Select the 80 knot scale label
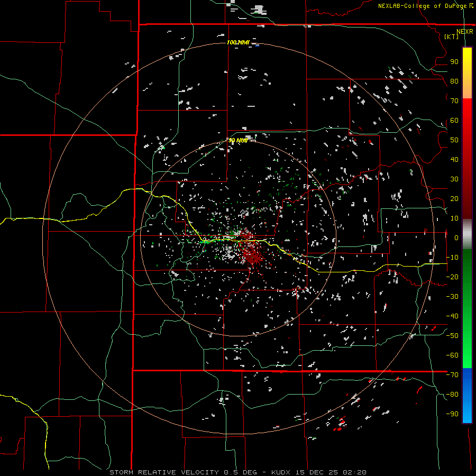476x476 pixels. [454, 81]
